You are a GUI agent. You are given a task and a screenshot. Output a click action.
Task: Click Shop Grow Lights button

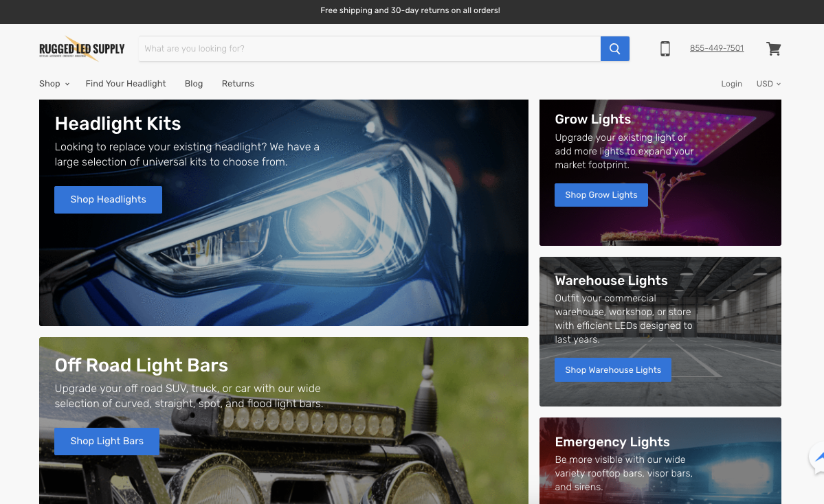[601, 195]
